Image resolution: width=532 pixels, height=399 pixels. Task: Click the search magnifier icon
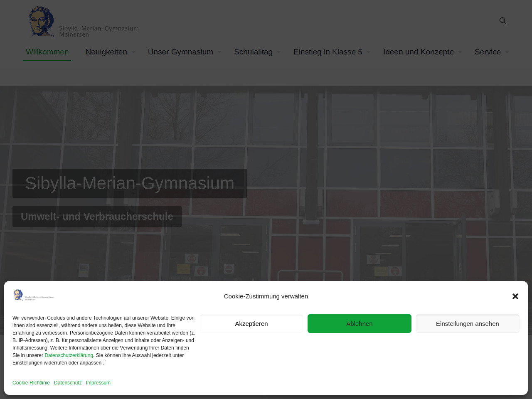(502, 21)
